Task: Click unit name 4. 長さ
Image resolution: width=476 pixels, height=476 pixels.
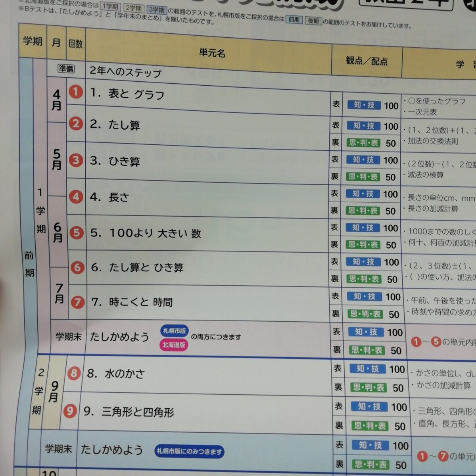Action: point(109,197)
